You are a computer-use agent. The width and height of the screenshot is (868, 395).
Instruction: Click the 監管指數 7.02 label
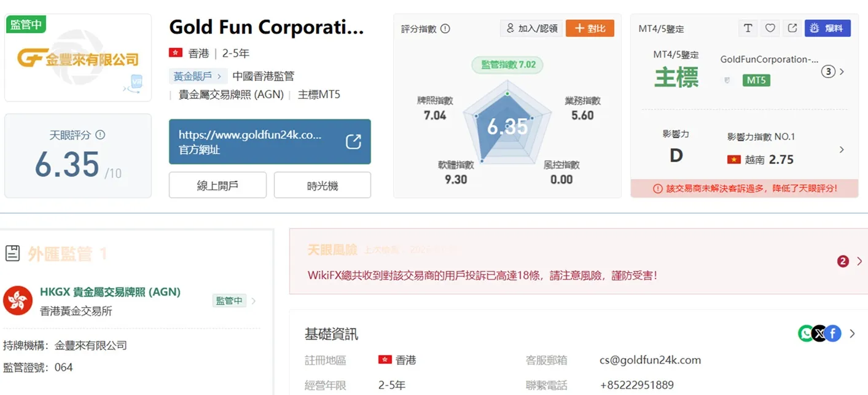coord(507,65)
